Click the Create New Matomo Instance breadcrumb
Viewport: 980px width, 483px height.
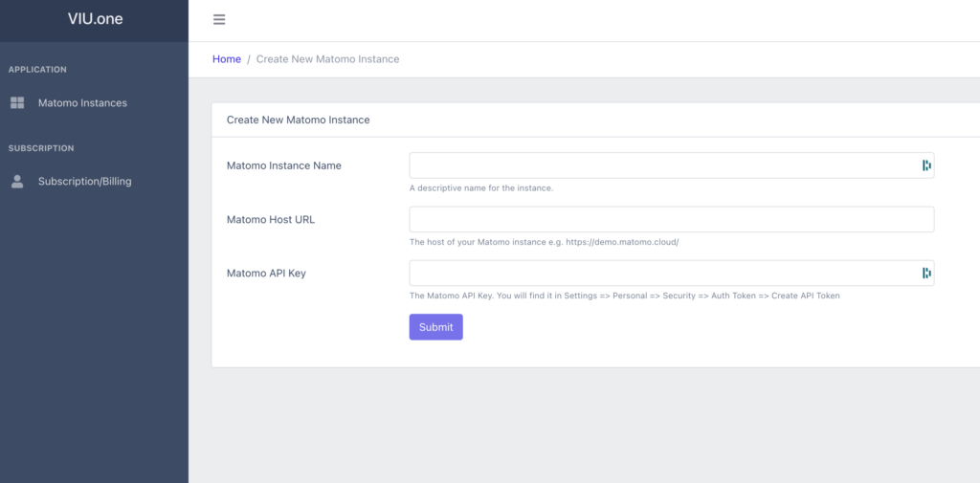click(327, 59)
